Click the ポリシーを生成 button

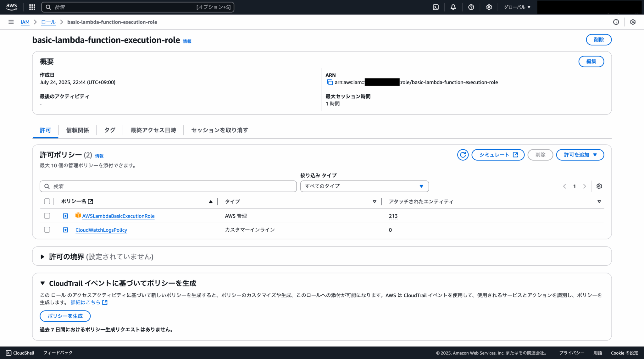65,316
